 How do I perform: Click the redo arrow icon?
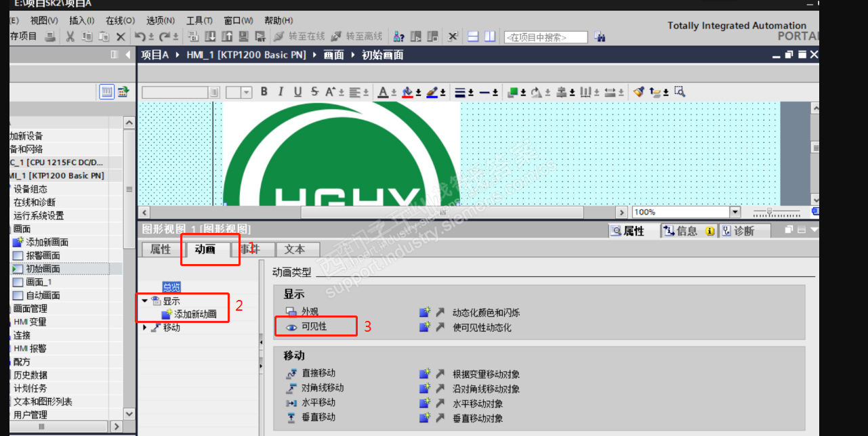tap(165, 37)
